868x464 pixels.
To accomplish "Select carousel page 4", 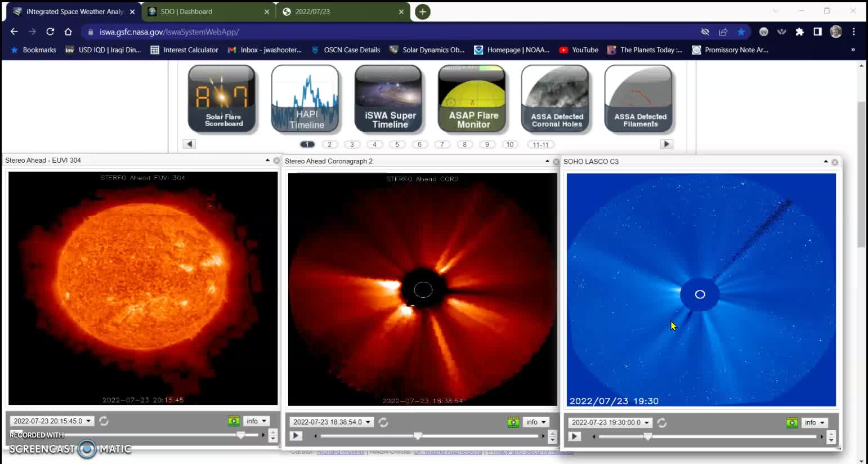I will 375,145.
